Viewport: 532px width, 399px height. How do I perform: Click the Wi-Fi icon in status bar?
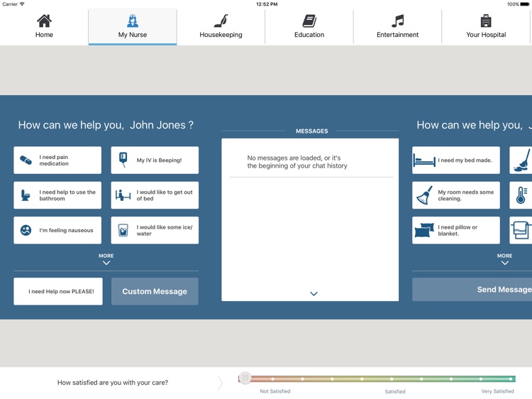click(x=22, y=4)
